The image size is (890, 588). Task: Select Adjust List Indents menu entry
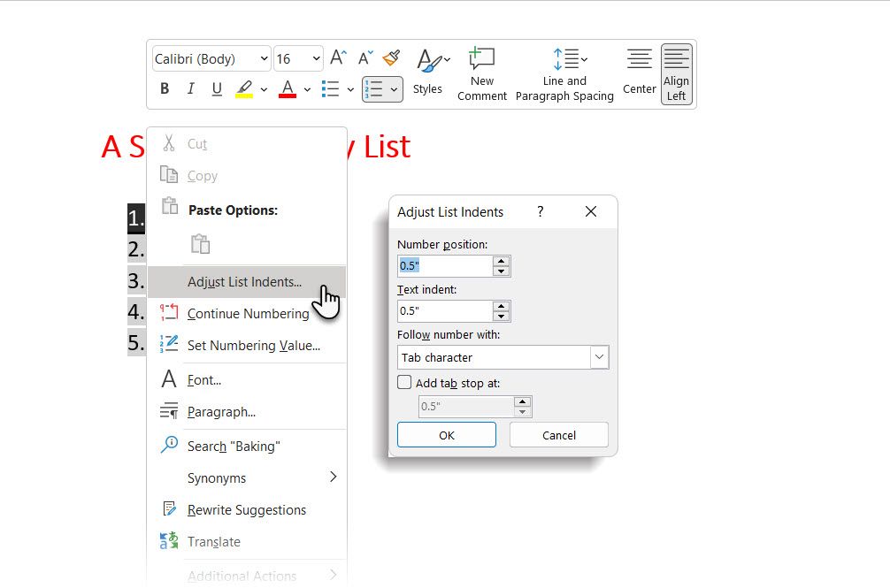[x=247, y=282]
